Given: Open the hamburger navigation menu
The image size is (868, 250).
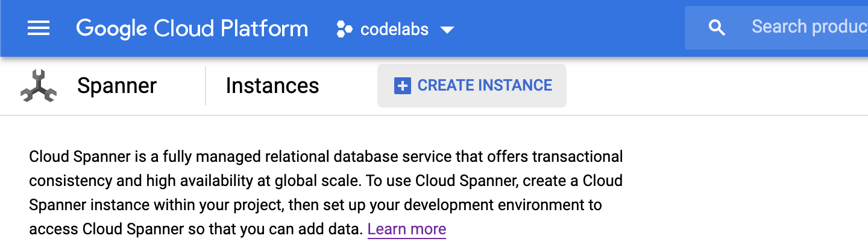Looking at the screenshot, I should click(x=39, y=28).
